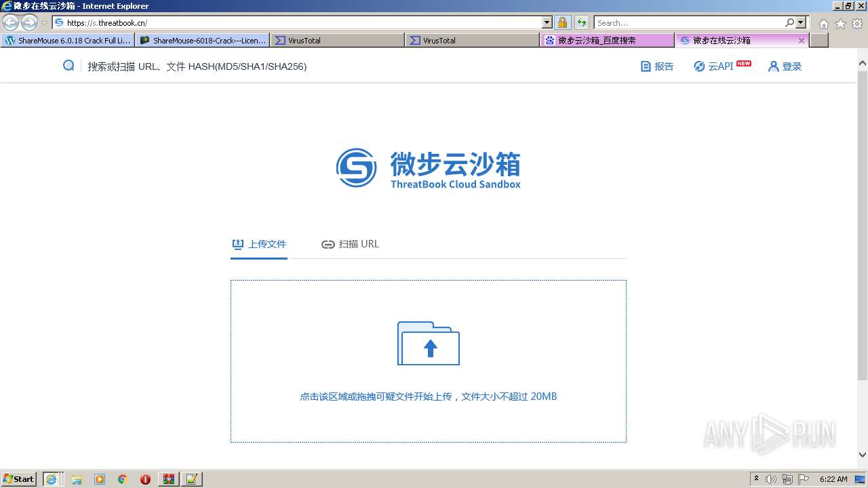Open the search provider dropdown arrow
The width and height of the screenshot is (868, 488).
802,22
